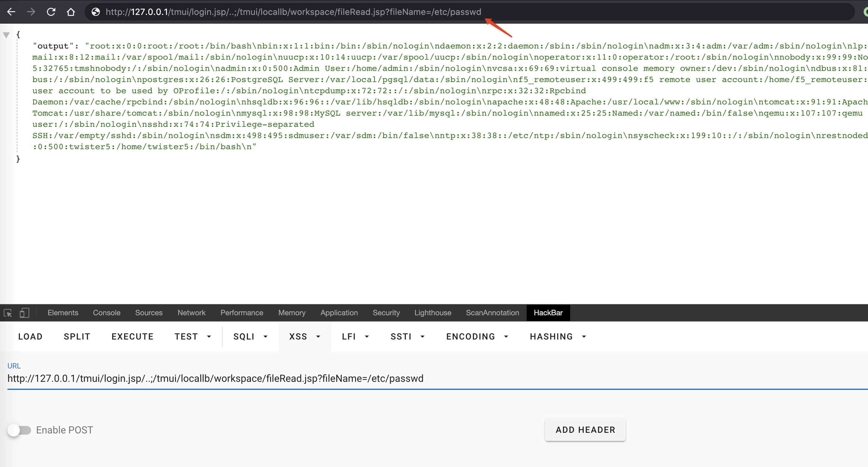
Task: Switch to the Sources tab
Action: [x=149, y=313]
